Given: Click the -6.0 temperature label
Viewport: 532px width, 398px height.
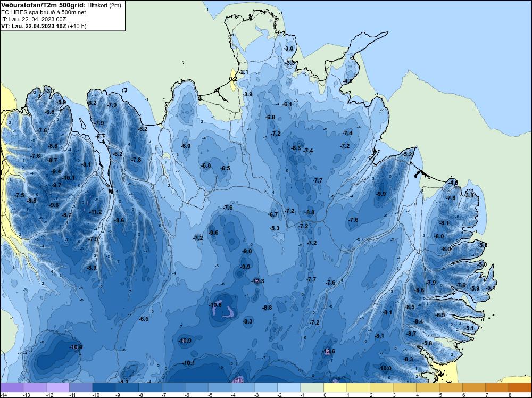Looking at the screenshot, I should click(x=186, y=146).
